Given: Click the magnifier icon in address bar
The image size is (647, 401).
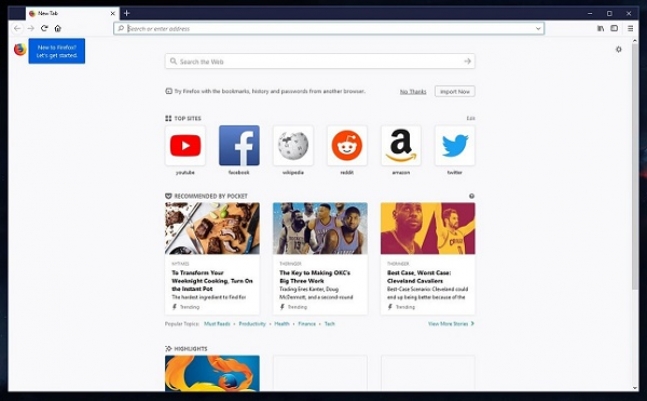Looking at the screenshot, I should click(120, 28).
